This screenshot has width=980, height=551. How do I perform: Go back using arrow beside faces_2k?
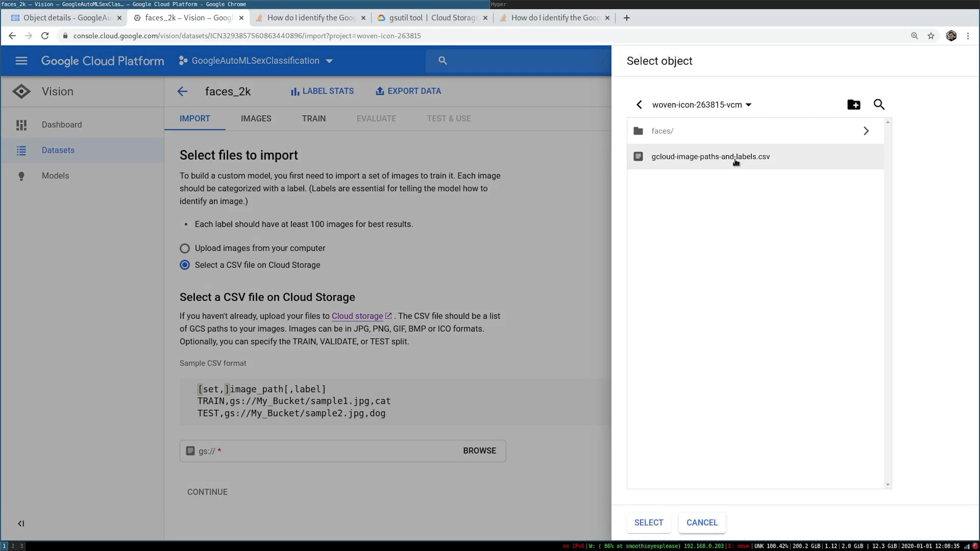[x=182, y=91]
